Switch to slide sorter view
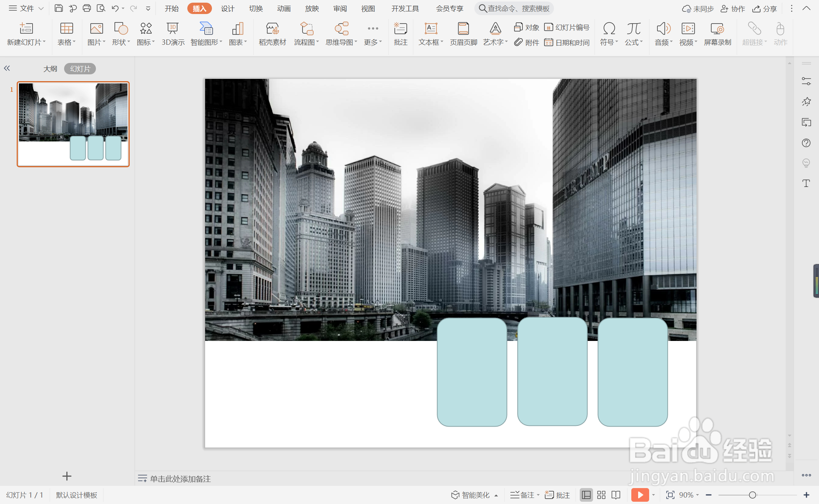The width and height of the screenshot is (819, 504). 601,495
